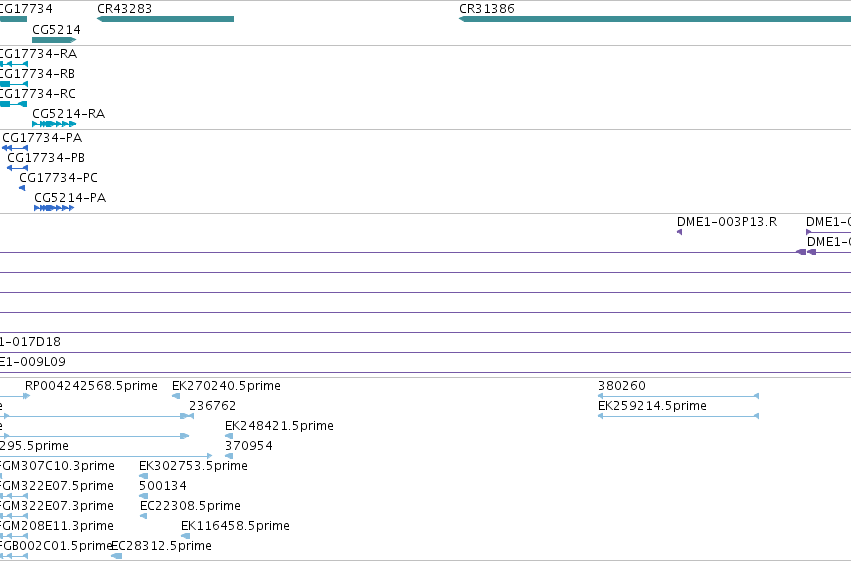Click the CG17734-RC transcript label
The height and width of the screenshot is (561, 851).
37,94
